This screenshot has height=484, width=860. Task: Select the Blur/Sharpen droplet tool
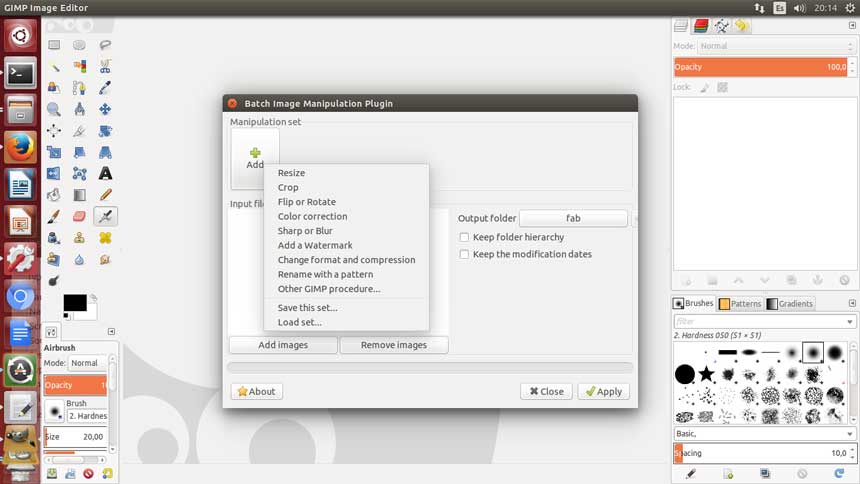click(x=80, y=259)
